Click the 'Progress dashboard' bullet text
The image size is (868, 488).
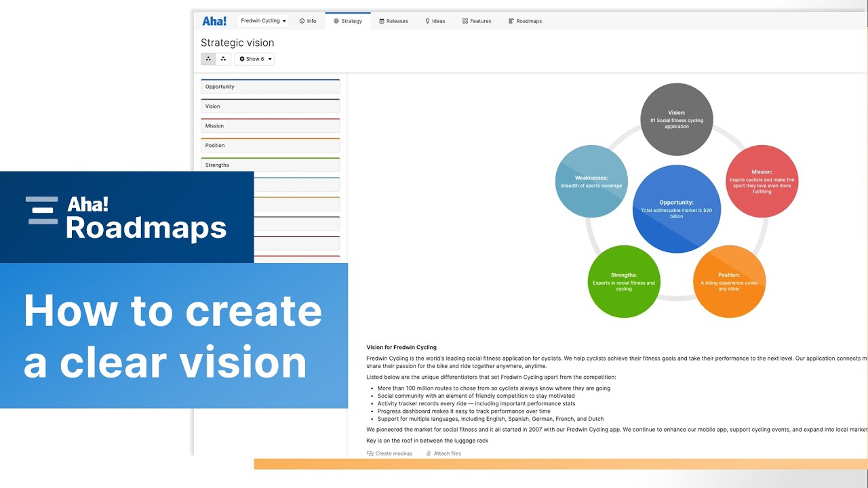(464, 411)
